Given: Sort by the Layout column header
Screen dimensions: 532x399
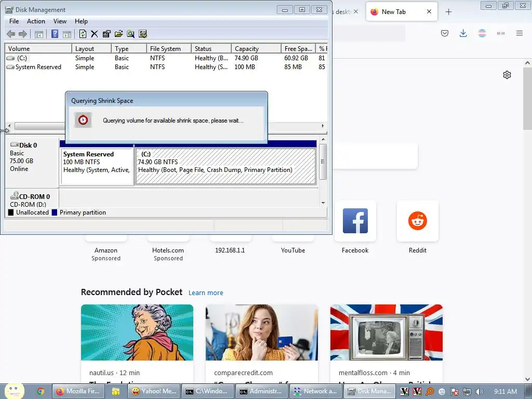Looking at the screenshot, I should click(x=91, y=48).
